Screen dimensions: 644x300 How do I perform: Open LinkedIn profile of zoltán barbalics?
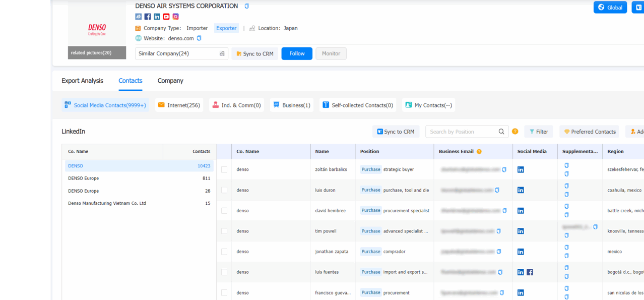click(x=521, y=169)
